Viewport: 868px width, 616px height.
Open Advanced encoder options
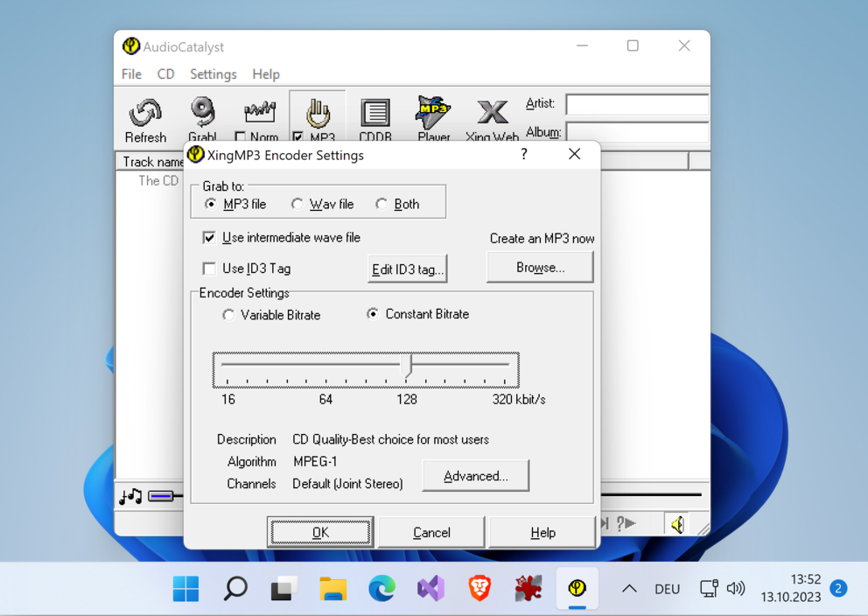475,476
